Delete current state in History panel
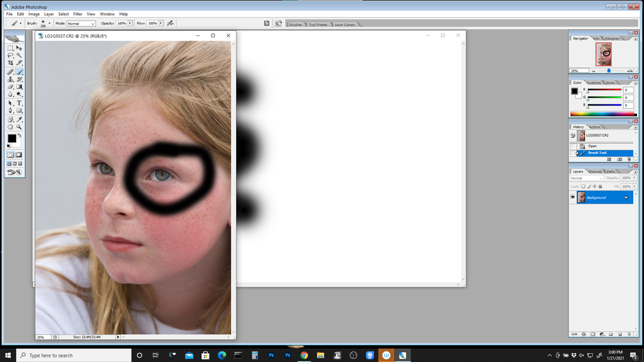This screenshot has width=644, height=362. (x=629, y=159)
